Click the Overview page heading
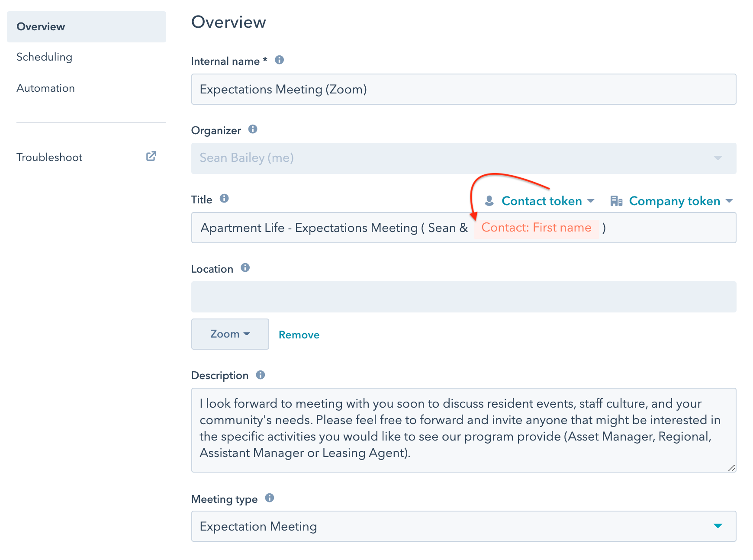This screenshot has width=753, height=560. click(x=229, y=22)
